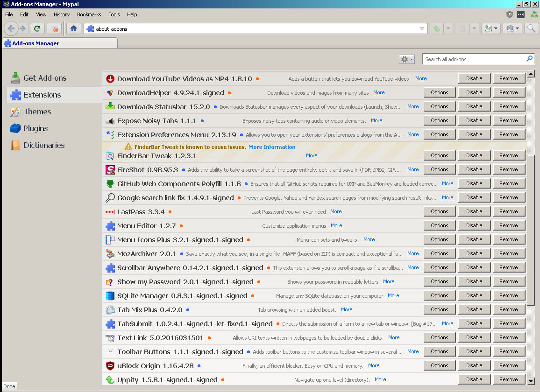Click the SQLite Manager database icon
Viewport: 540px width, 392px height.
[110, 296]
